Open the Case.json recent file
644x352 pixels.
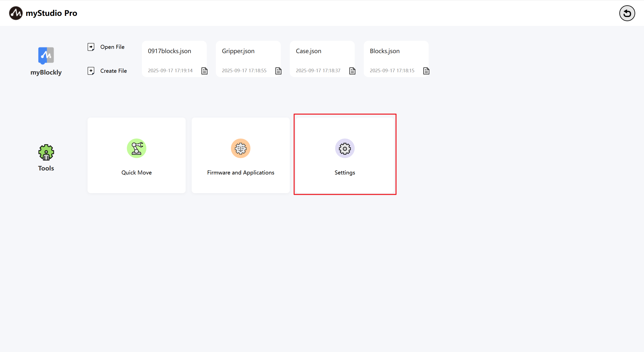(x=308, y=51)
